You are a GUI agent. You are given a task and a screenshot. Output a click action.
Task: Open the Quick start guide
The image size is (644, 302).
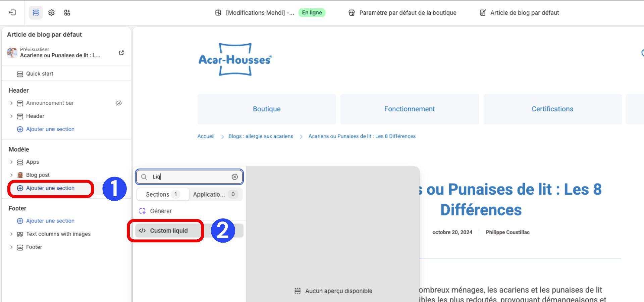(x=39, y=73)
